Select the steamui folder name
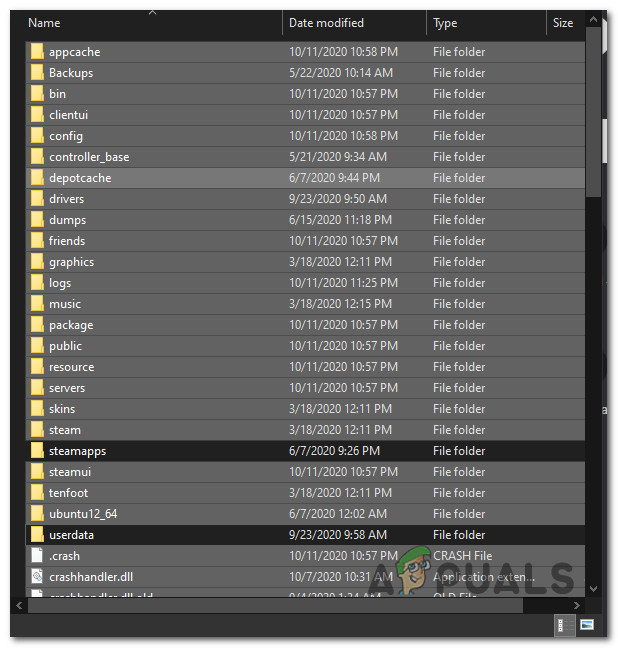 coord(70,472)
